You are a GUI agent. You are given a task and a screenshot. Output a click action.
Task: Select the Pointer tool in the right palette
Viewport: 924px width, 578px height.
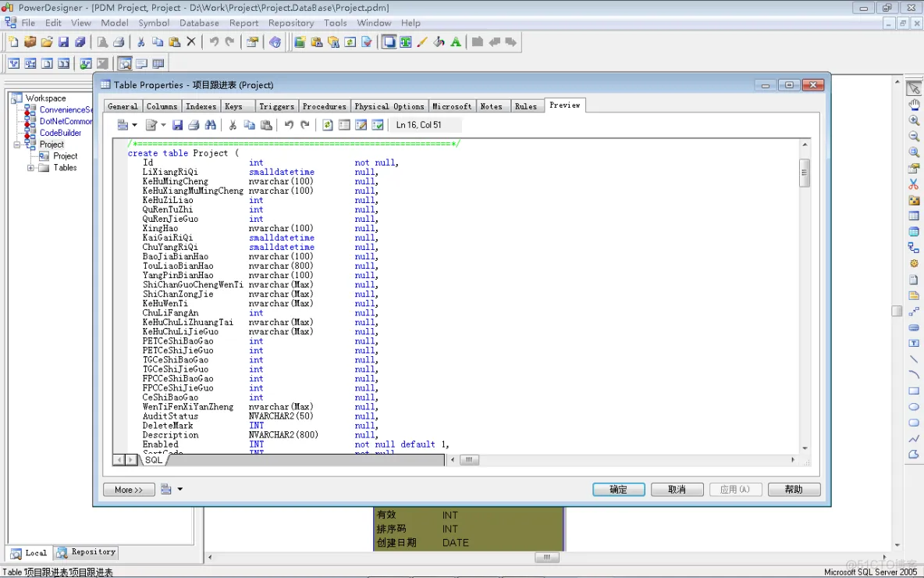[914, 89]
